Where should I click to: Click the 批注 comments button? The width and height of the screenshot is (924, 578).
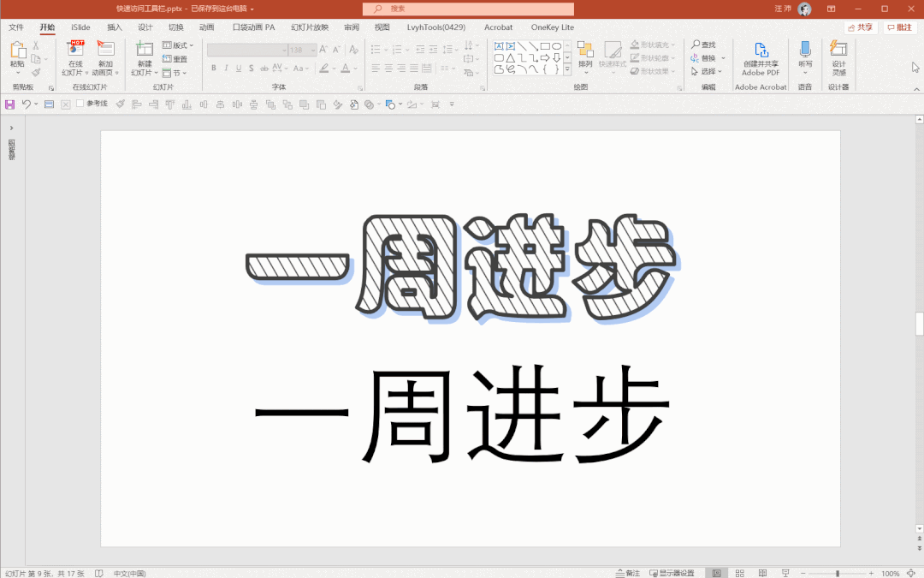(x=899, y=27)
